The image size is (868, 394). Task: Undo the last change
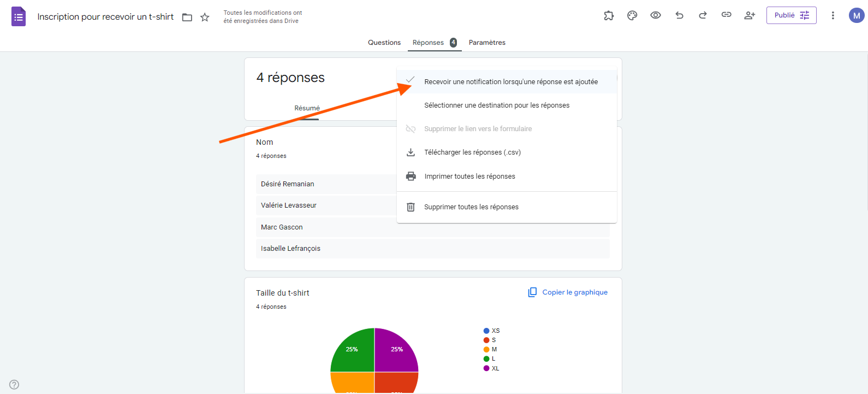pos(679,15)
